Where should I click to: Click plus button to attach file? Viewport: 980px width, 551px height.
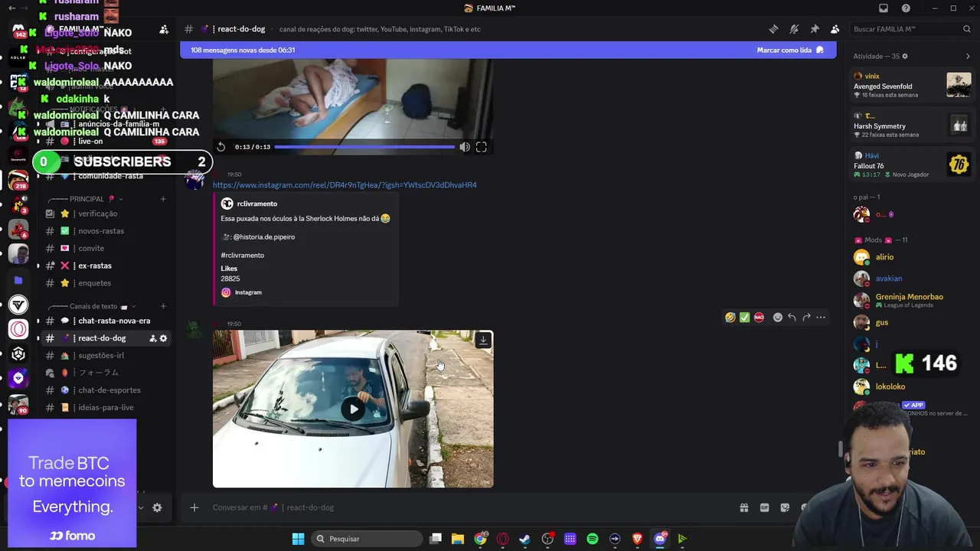pyautogui.click(x=194, y=507)
